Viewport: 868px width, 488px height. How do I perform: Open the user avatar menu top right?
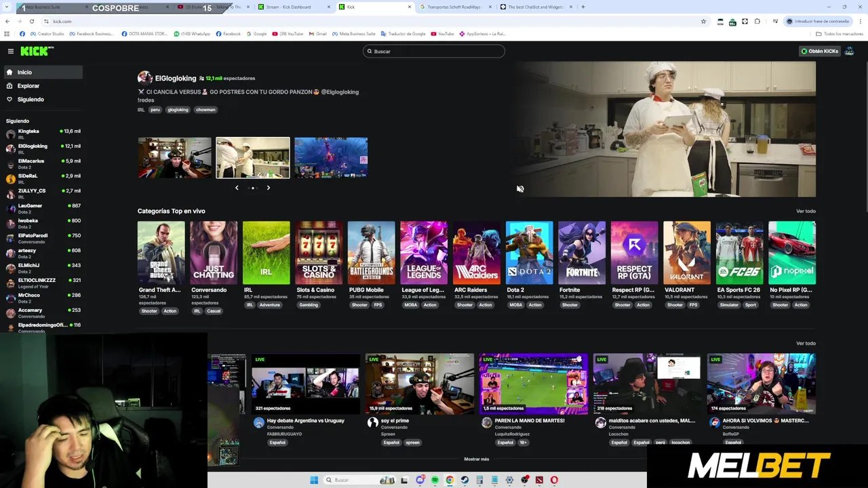pyautogui.click(x=849, y=51)
